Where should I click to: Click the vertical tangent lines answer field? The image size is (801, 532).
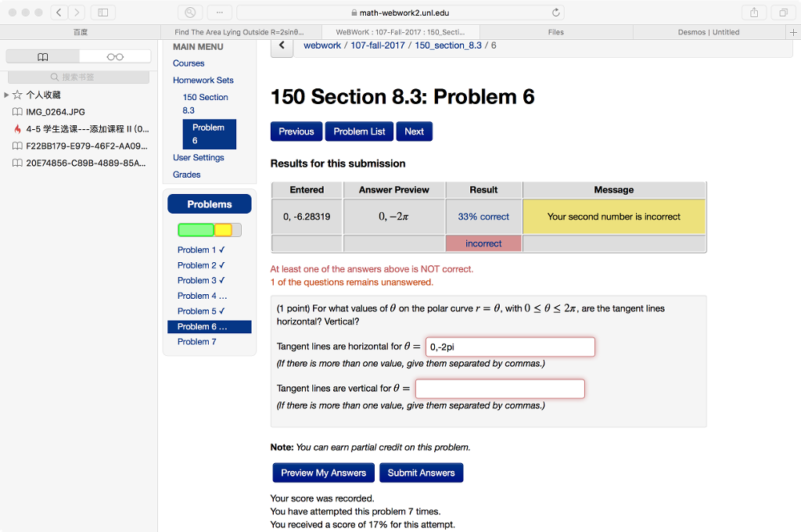(x=500, y=388)
